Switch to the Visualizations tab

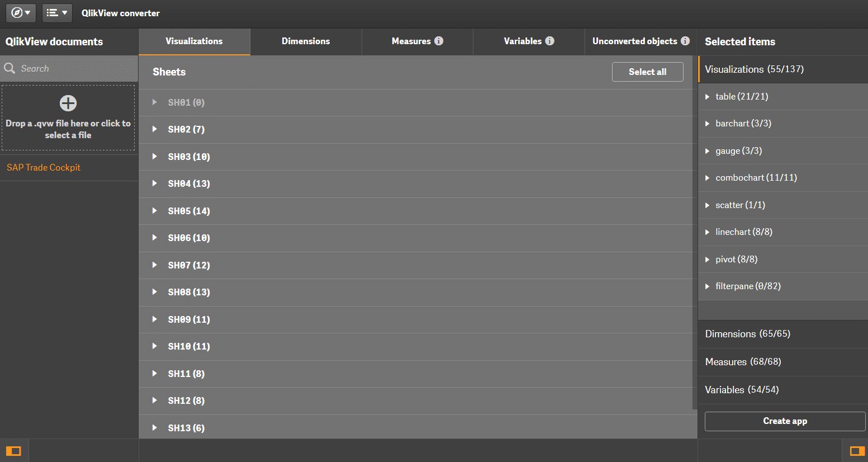[194, 41]
